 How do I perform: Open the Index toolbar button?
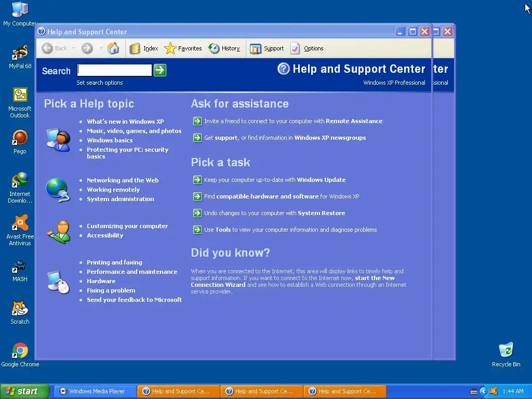tap(144, 48)
